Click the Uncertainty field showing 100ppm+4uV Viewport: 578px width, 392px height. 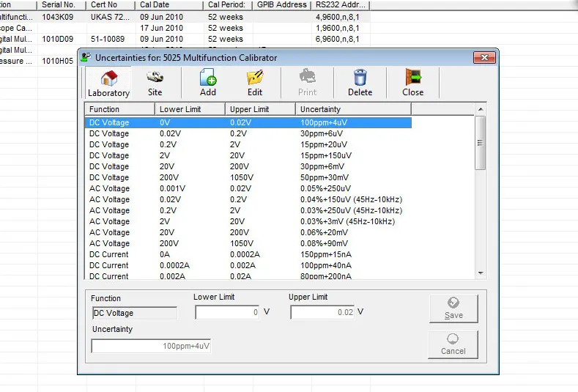point(151,346)
